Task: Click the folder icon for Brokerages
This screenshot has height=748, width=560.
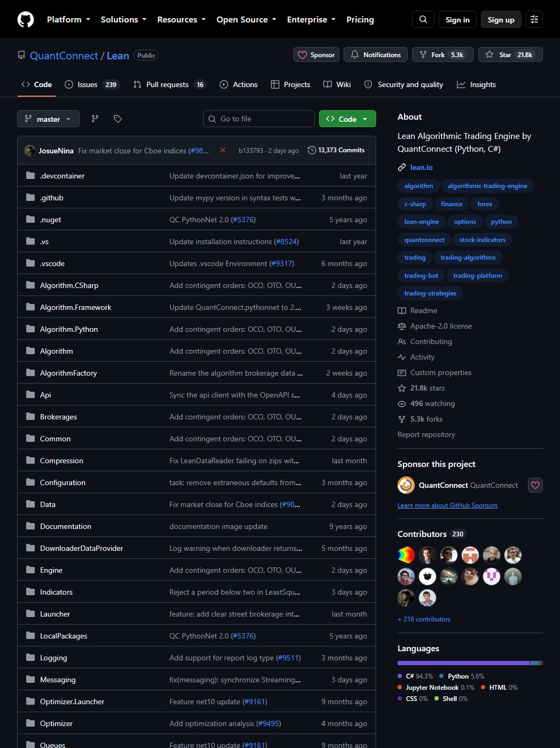Action: coord(30,416)
